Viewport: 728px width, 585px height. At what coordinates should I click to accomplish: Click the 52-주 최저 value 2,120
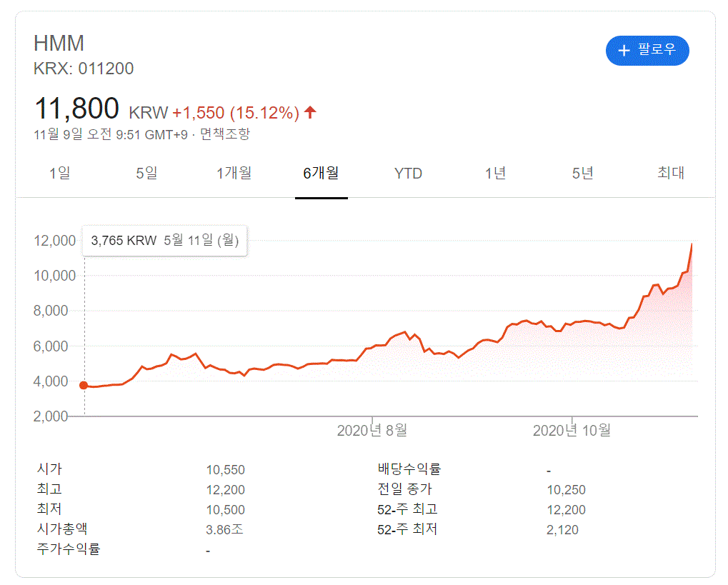pos(562,530)
